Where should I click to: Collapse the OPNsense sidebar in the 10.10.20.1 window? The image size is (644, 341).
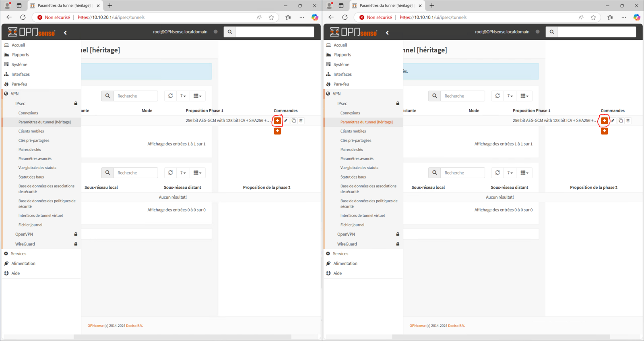tap(65, 33)
